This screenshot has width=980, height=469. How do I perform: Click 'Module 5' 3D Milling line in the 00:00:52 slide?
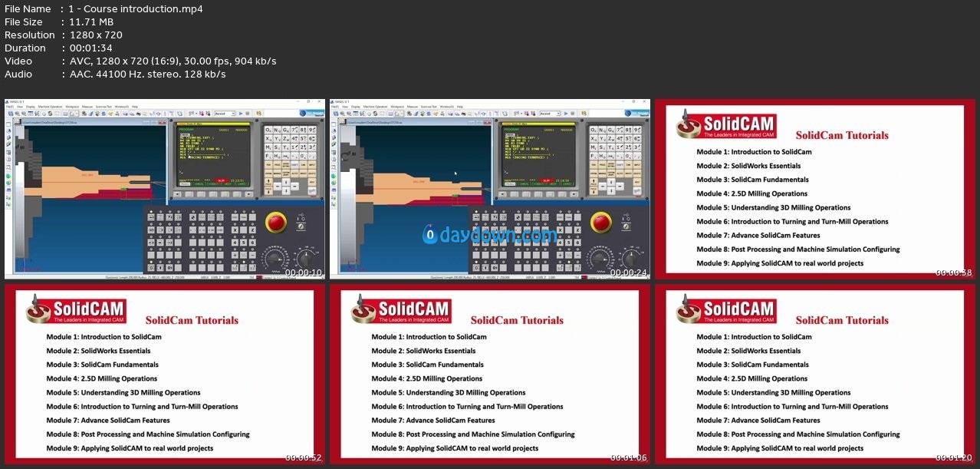coord(123,392)
